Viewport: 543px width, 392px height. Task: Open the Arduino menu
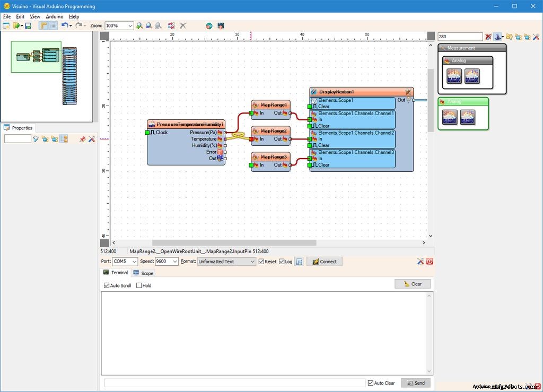(x=54, y=16)
